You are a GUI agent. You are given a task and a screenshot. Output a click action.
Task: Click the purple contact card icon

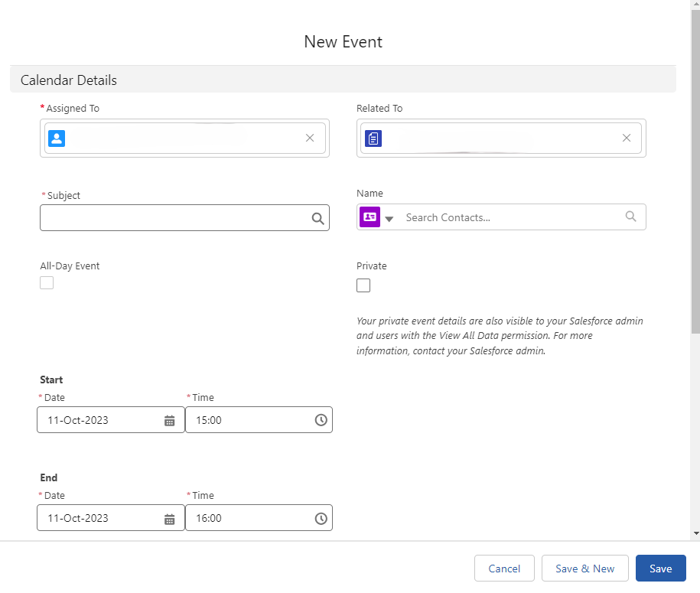point(370,217)
